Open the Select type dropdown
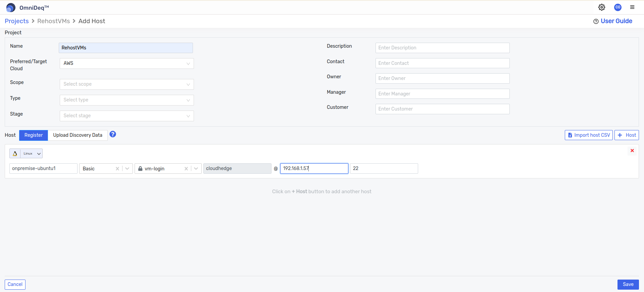644x292 pixels. [x=127, y=100]
